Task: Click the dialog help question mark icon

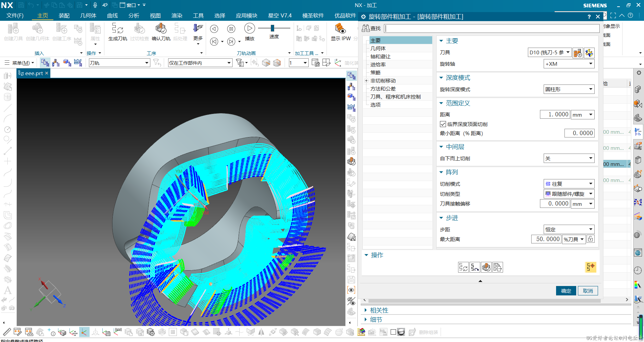Action: point(589,17)
